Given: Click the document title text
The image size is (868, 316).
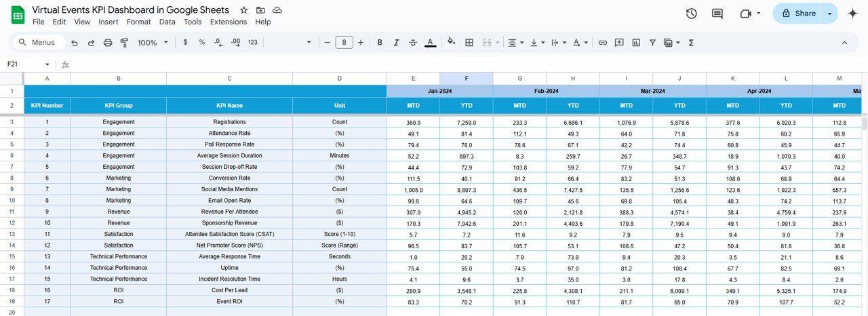Looking at the screenshot, I should tap(130, 10).
